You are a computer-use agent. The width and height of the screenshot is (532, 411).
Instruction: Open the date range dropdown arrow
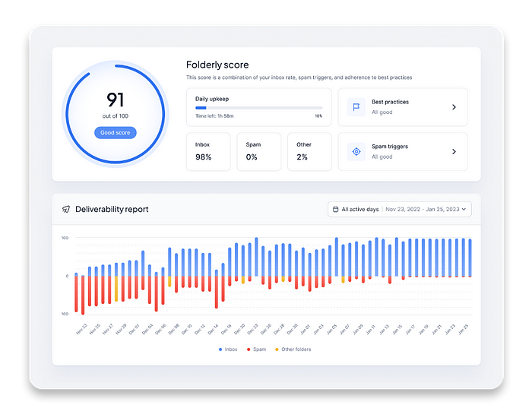[464, 209]
